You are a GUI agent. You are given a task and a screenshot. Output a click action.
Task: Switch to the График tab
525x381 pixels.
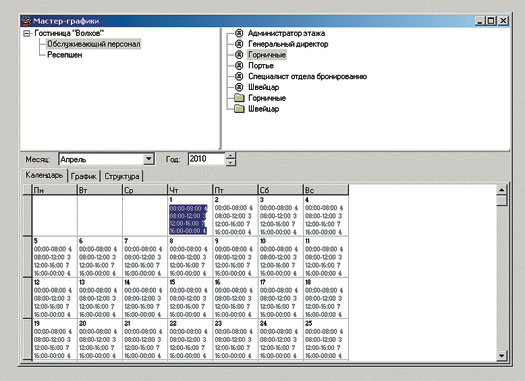[x=84, y=176]
